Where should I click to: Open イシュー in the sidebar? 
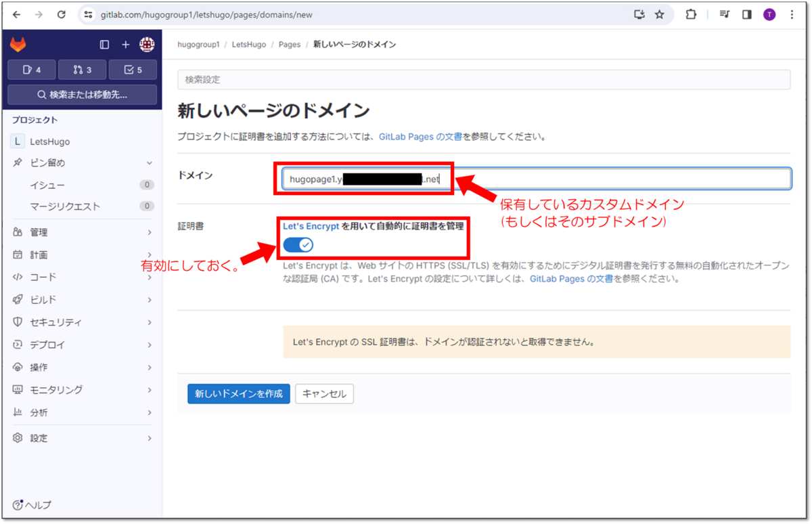[x=82, y=185]
